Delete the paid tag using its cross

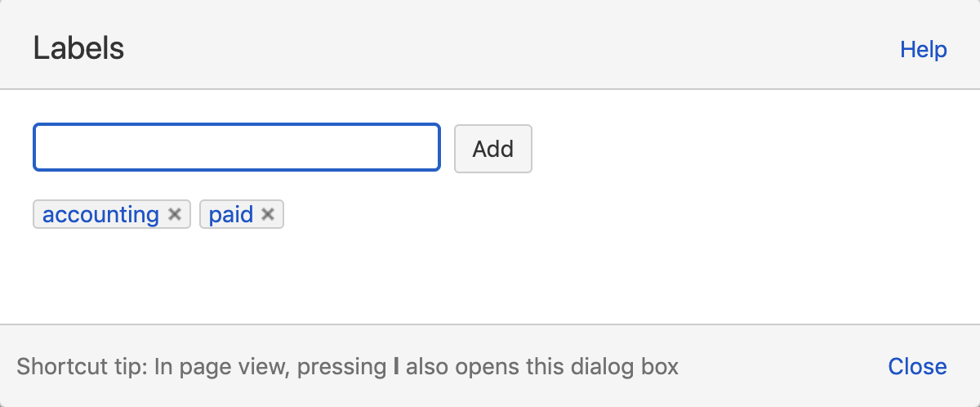[x=267, y=215]
